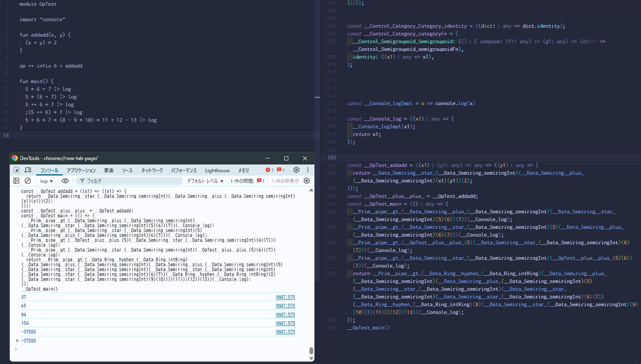This screenshot has width=641, height=364.
Task: Activate the inspect element picker in DevTools
Action: click(17, 170)
